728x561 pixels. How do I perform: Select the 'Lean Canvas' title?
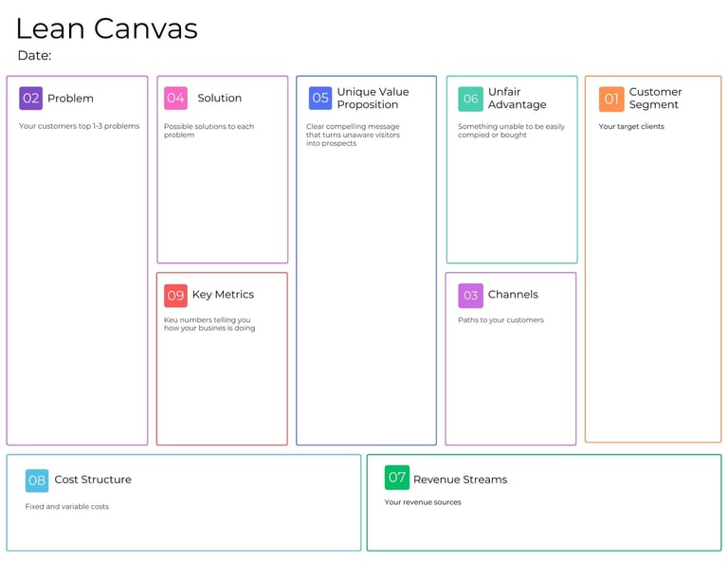click(x=107, y=28)
